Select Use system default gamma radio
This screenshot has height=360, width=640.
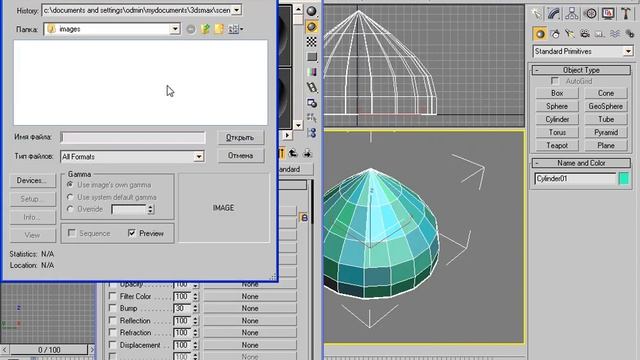(x=70, y=197)
